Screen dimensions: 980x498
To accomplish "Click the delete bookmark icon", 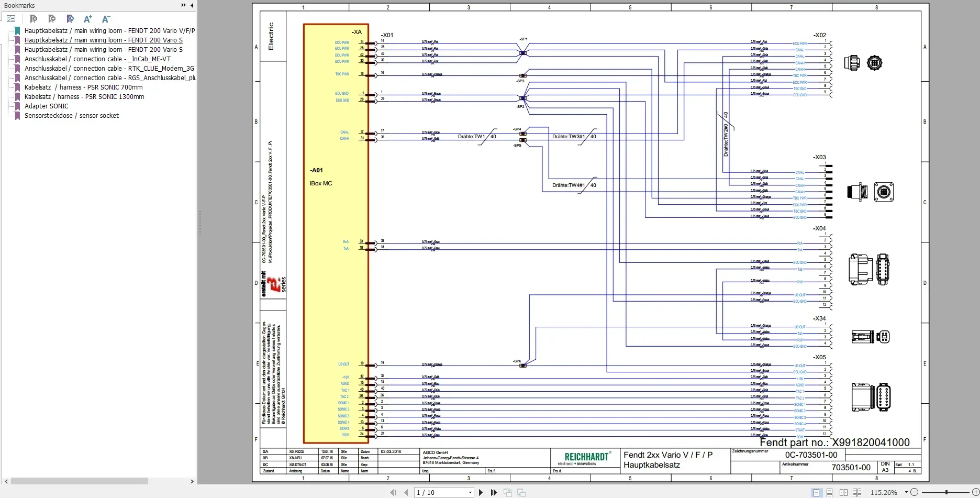I will pyautogui.click(x=34, y=19).
